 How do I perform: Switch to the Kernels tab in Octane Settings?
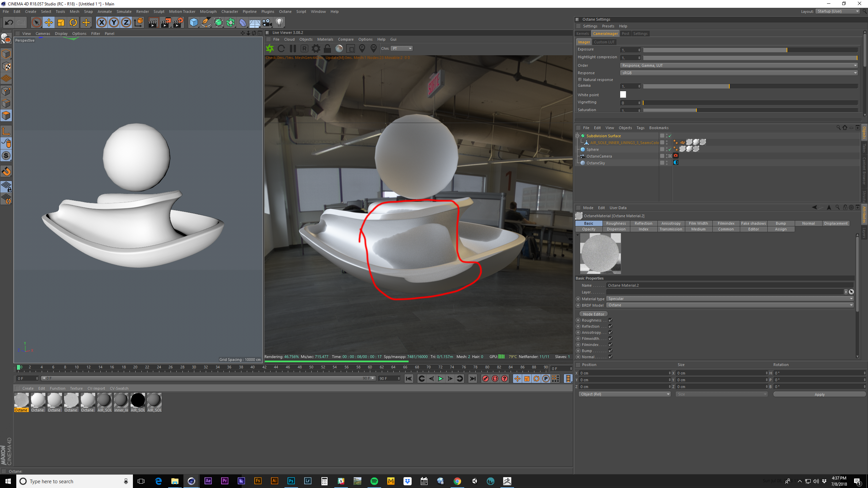583,34
